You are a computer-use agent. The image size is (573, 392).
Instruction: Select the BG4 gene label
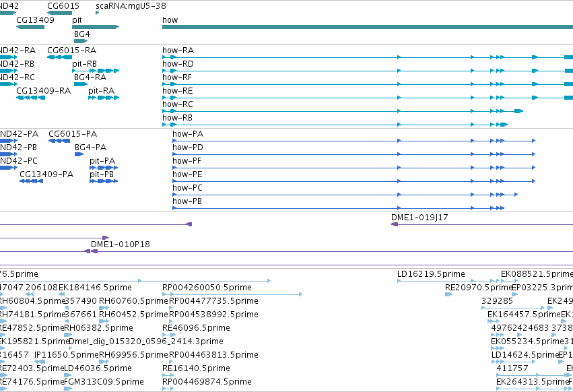[x=82, y=34]
